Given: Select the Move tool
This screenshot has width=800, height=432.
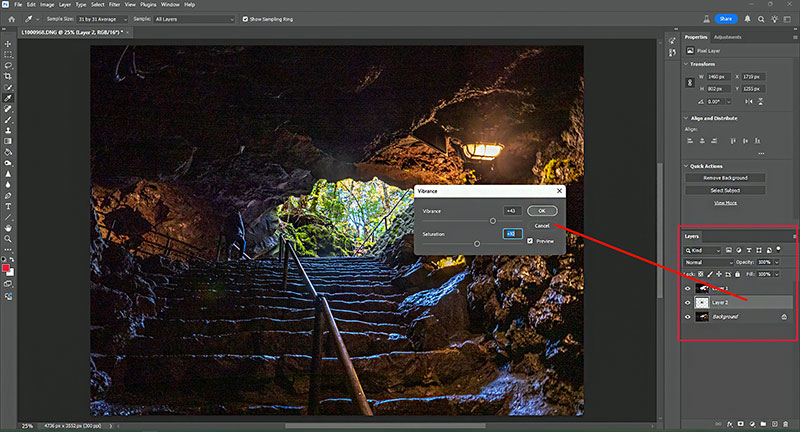Looking at the screenshot, I should point(8,44).
